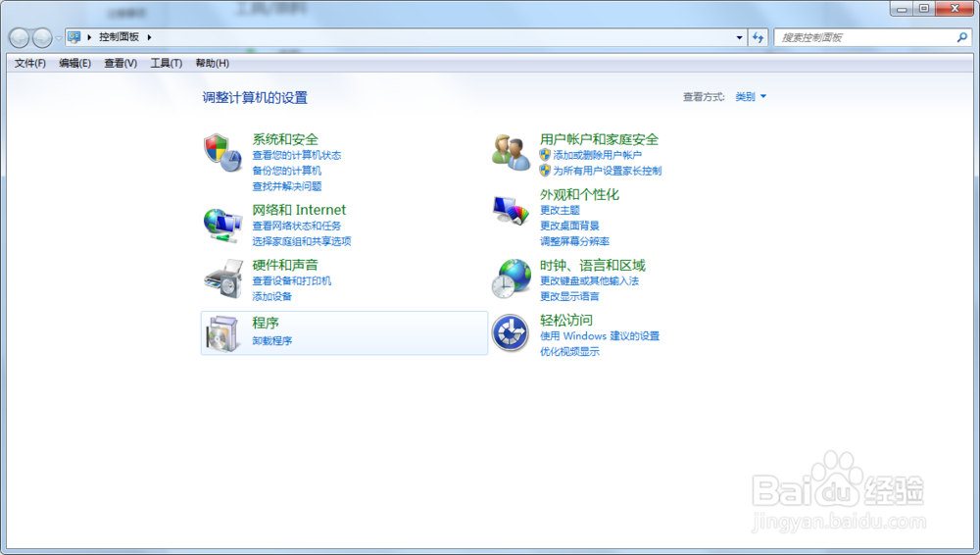The height and width of the screenshot is (555, 980).
Task: Click the search magnifier icon
Action: pos(962,37)
